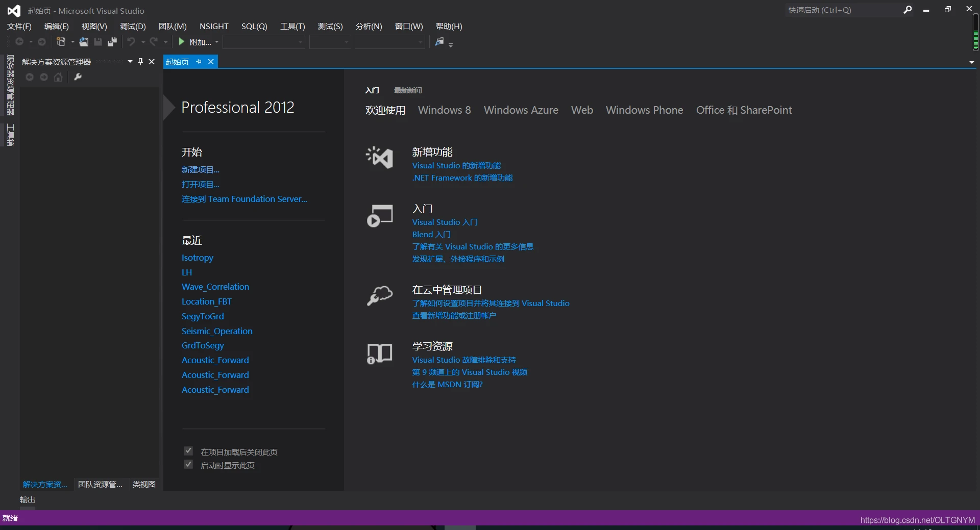
Task: Open the document tab list dropdown arrow
Action: (971, 62)
